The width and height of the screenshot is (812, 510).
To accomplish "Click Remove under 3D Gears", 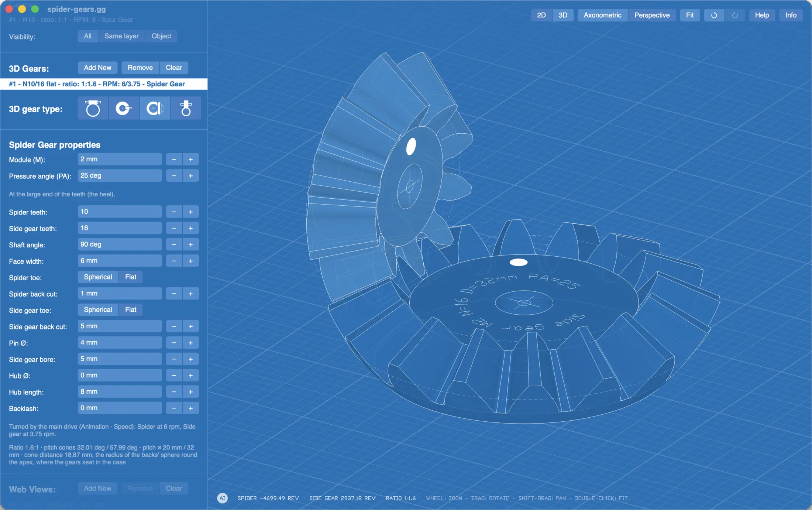I will pyautogui.click(x=140, y=68).
